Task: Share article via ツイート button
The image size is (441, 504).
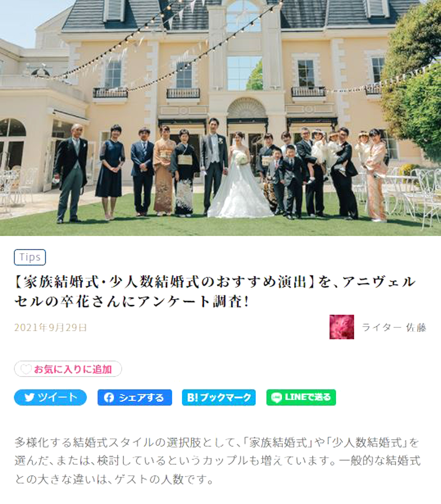Action: (x=51, y=397)
